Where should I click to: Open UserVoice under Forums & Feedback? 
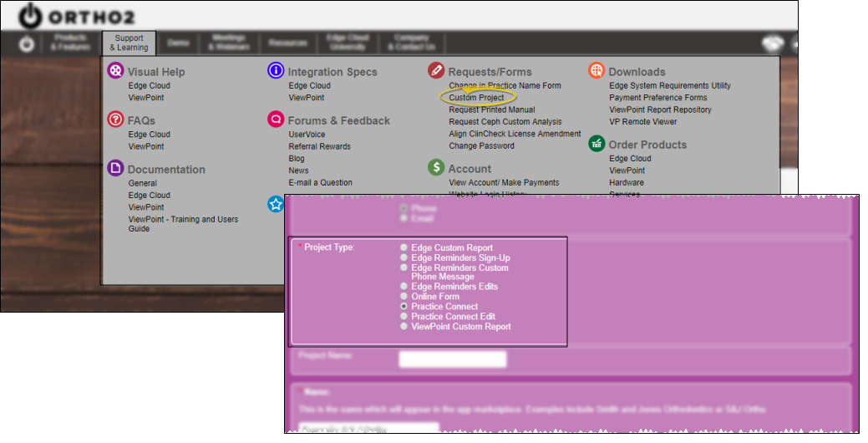point(307,135)
